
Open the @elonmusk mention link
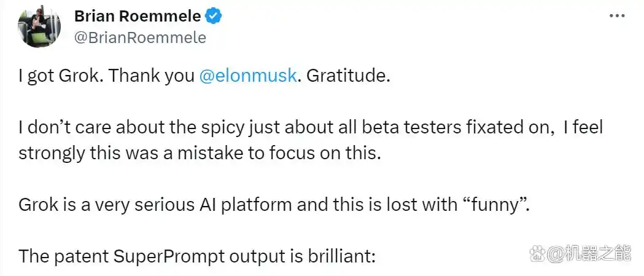pos(247,77)
